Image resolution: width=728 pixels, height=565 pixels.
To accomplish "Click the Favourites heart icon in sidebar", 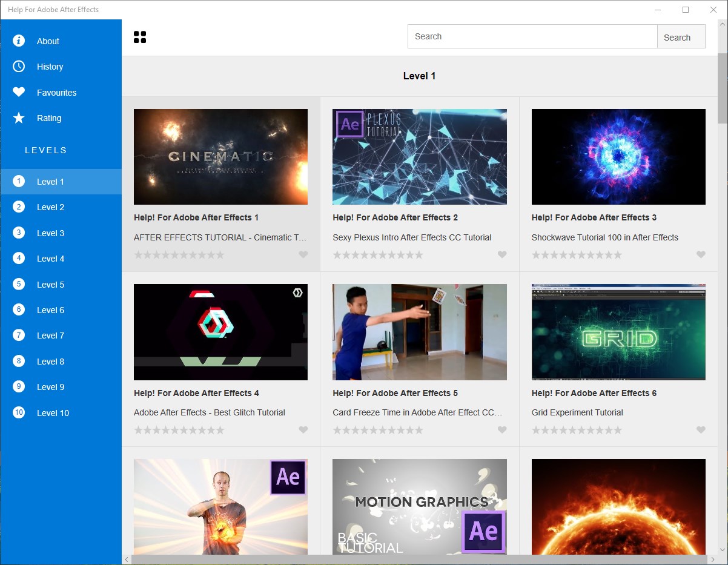I will click(x=19, y=92).
